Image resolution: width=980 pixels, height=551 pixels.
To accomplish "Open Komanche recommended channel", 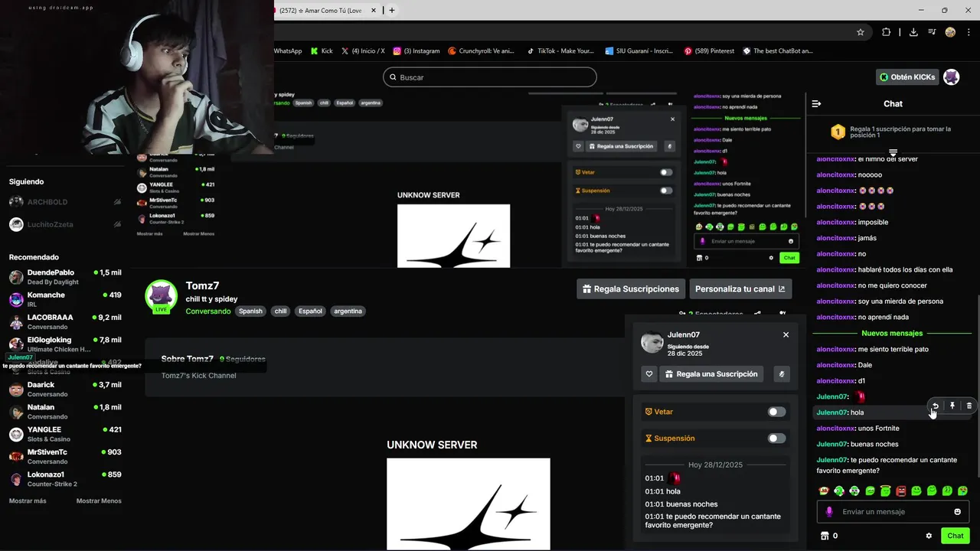I will tap(65, 299).
